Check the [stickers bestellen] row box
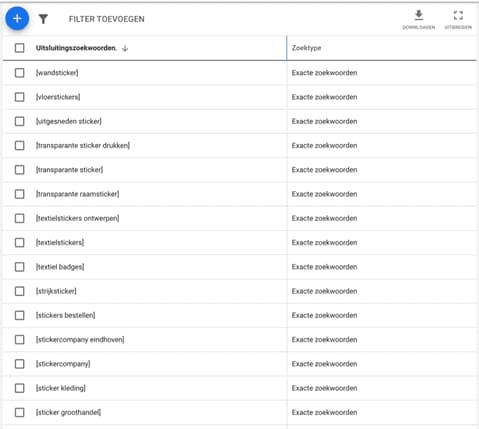The width and height of the screenshot is (479, 429). point(20,315)
